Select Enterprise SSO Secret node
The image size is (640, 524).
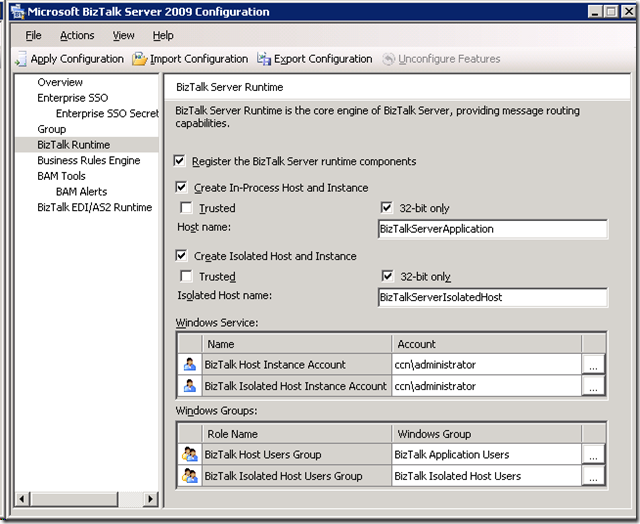[x=107, y=113]
